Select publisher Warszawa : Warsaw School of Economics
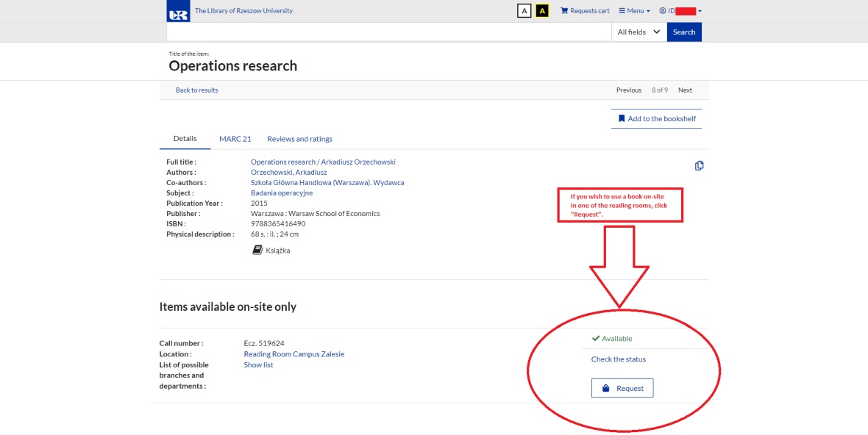This screenshot has height=435, width=868. (316, 213)
